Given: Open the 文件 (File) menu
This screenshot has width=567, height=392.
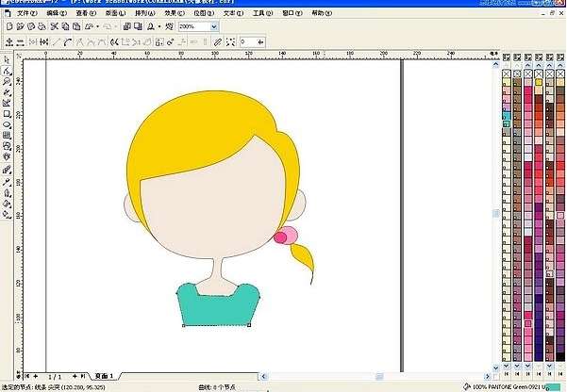Looking at the screenshot, I should (25, 14).
